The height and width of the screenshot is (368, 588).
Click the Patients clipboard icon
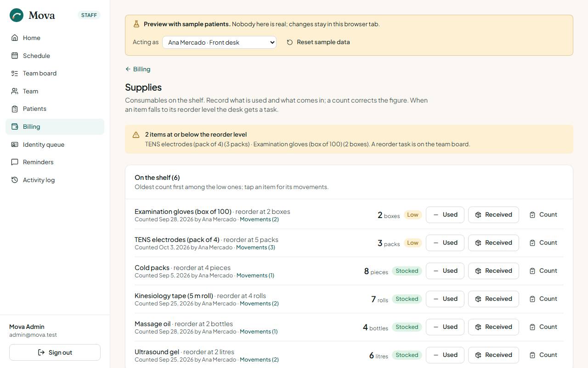(15, 109)
